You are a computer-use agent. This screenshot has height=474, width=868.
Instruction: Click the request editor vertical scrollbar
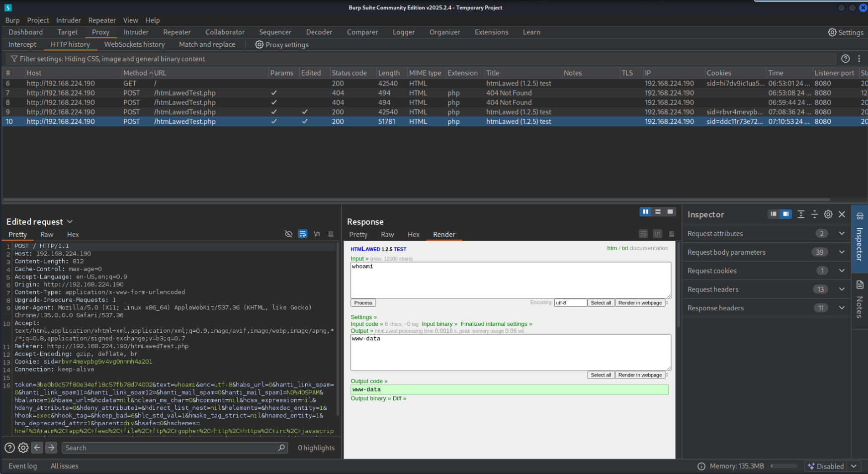pos(339,328)
